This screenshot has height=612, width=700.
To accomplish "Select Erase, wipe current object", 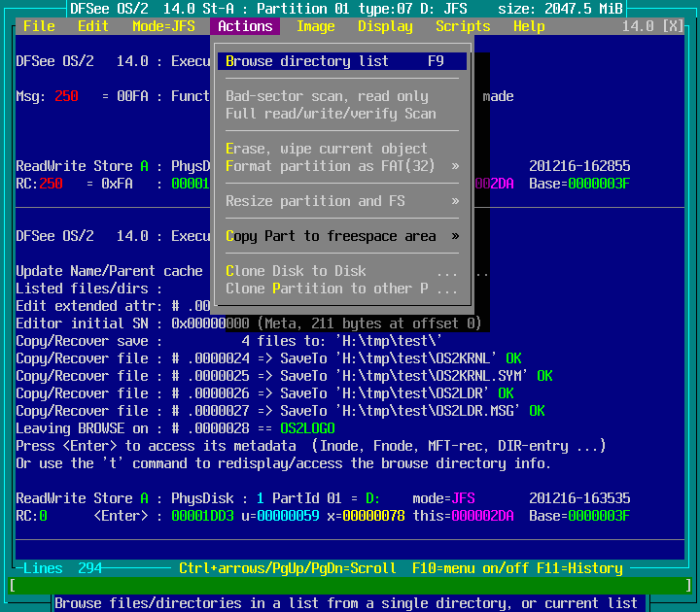I will [x=327, y=149].
